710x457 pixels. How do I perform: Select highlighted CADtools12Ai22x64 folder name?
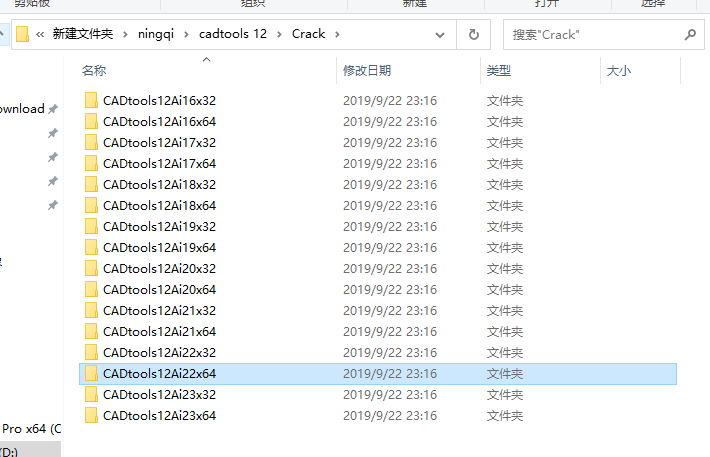click(159, 374)
